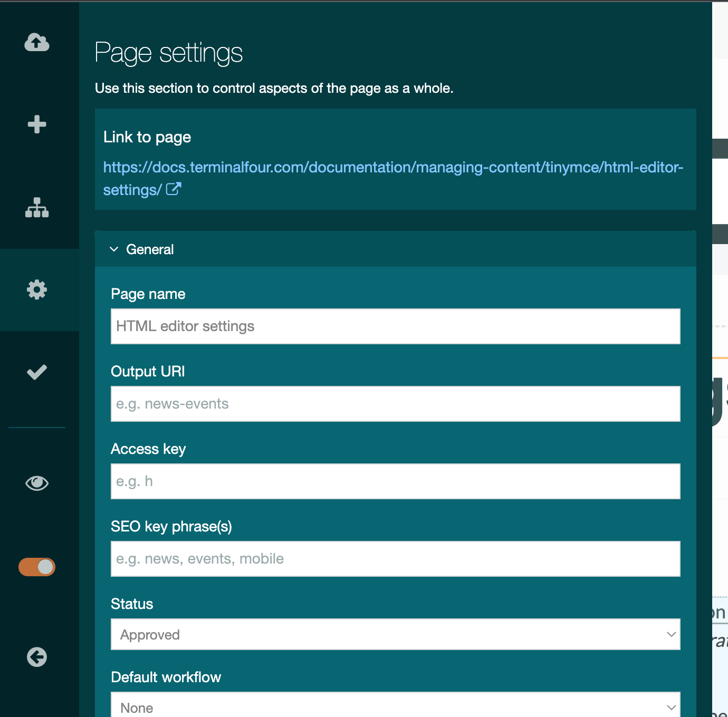Click the checkmark approve icon
The image size is (728, 717).
(x=37, y=372)
